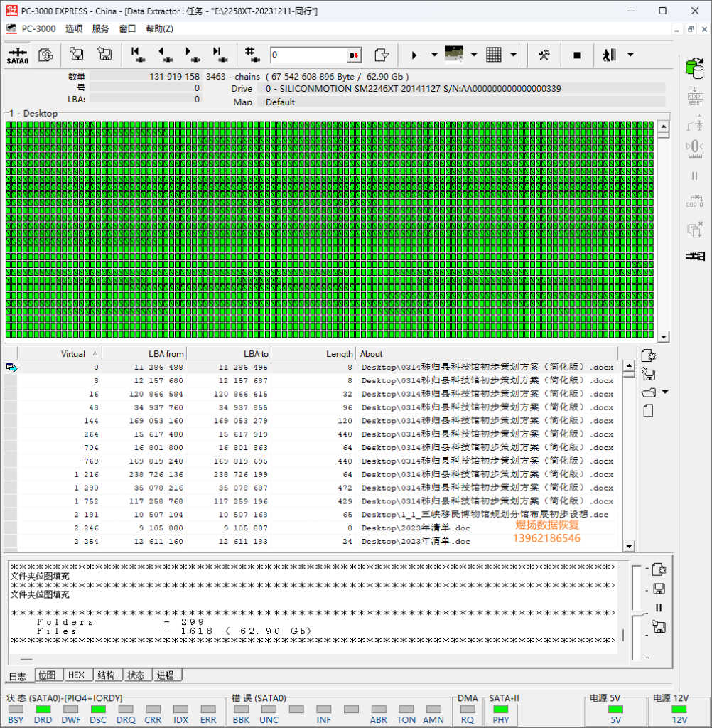Click the chain table scrollbar up arrow

(x=629, y=366)
